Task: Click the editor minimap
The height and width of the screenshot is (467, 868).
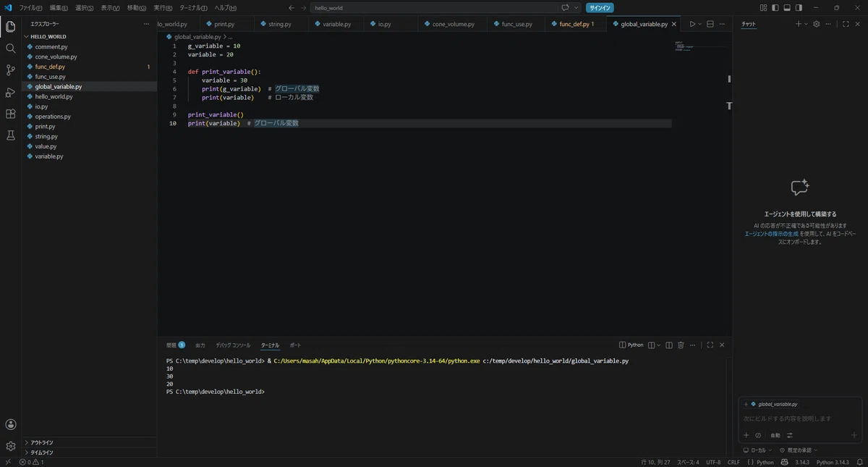Action: tap(700, 47)
